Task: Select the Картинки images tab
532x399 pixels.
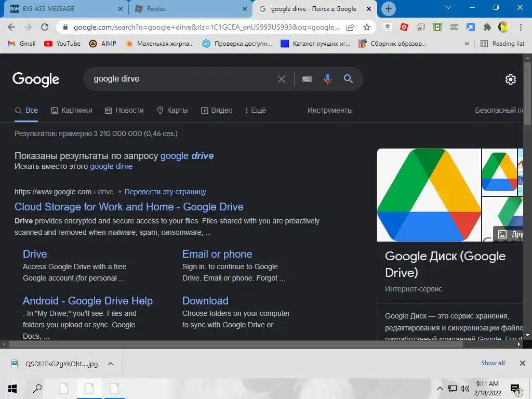Action: point(72,110)
